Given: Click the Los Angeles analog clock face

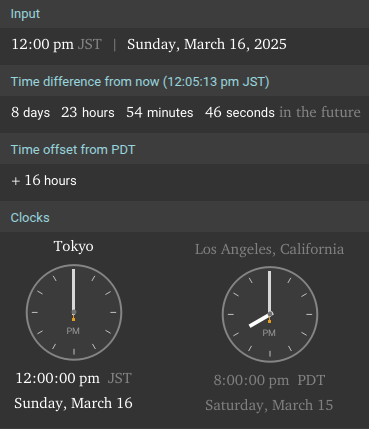Looking at the screenshot, I should (x=270, y=314).
